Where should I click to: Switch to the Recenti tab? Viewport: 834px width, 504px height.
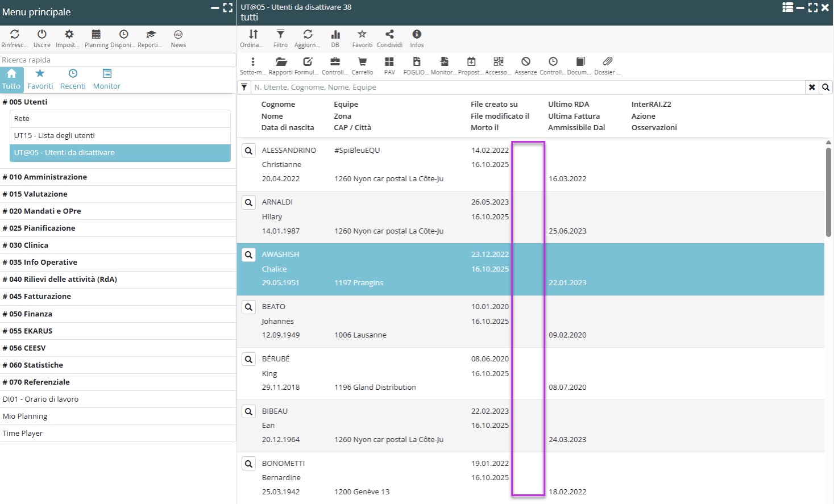click(73, 80)
